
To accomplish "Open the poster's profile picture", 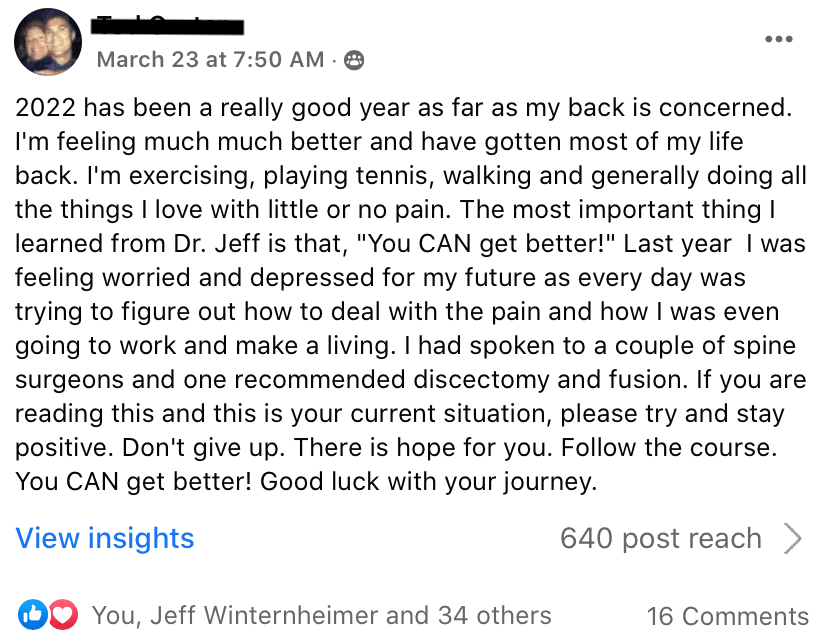I will 48,42.
